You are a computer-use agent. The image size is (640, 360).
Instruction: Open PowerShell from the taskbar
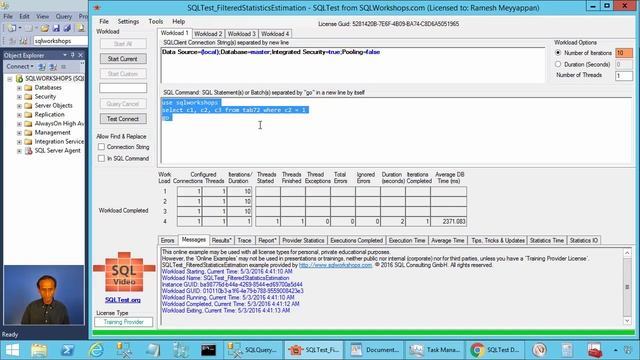[67, 350]
